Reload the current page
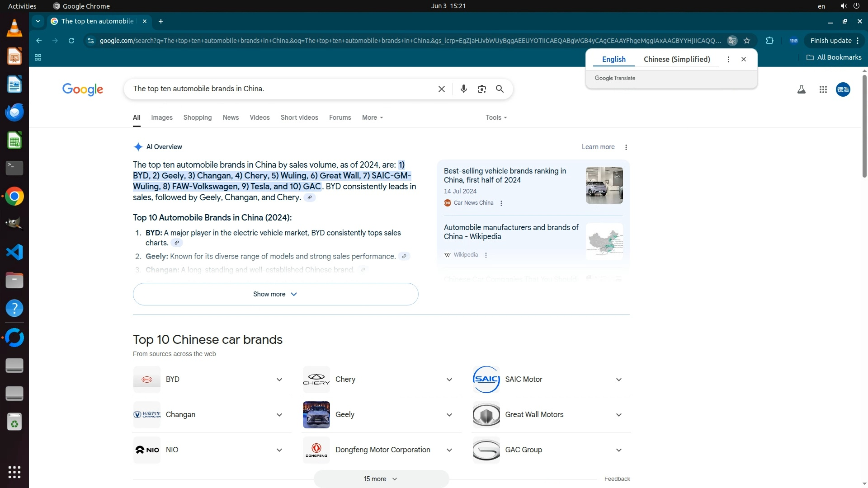 pyautogui.click(x=71, y=41)
